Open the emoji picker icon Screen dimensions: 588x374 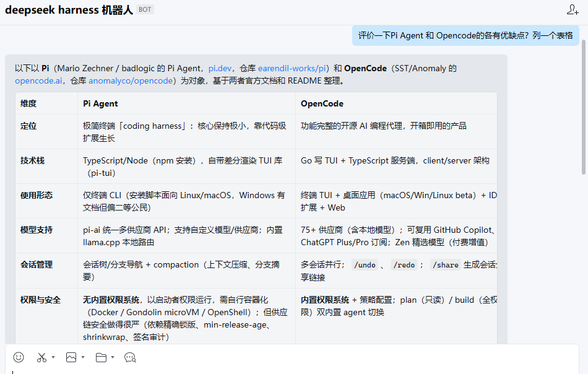(x=19, y=357)
